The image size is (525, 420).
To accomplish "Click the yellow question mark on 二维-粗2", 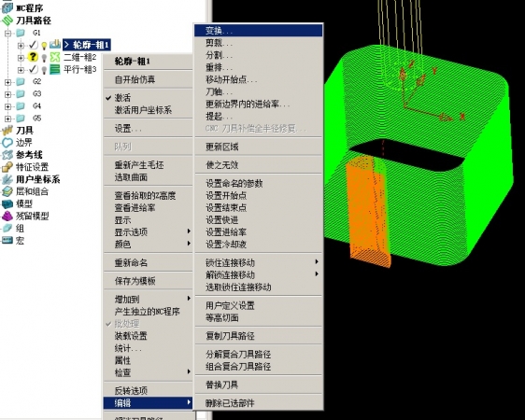I will pos(33,57).
